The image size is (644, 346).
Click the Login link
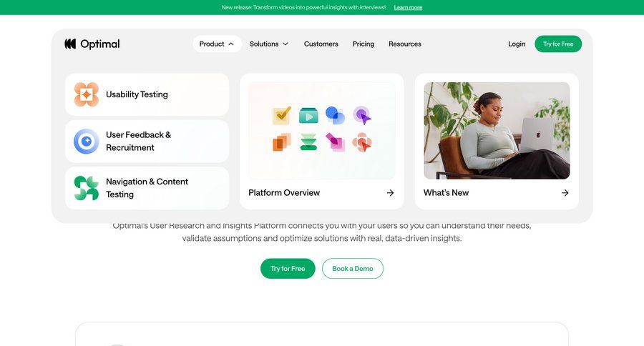tap(517, 44)
